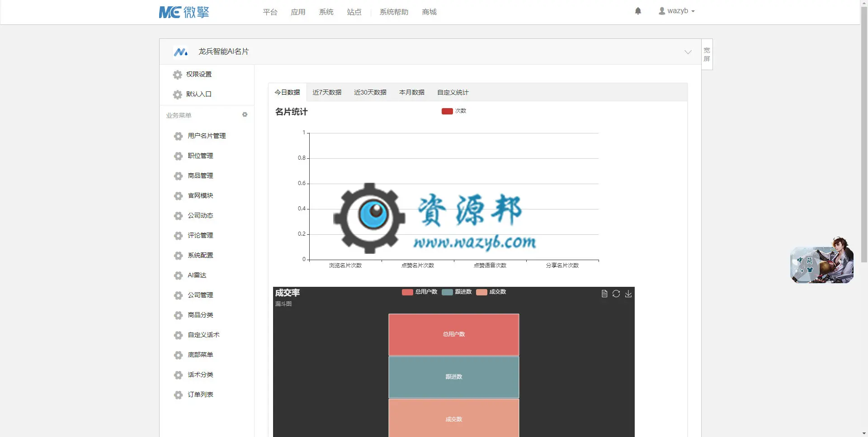Screen dimensions: 868x437
Task: Click the floating character thumbnail widget
Action: [x=821, y=261]
